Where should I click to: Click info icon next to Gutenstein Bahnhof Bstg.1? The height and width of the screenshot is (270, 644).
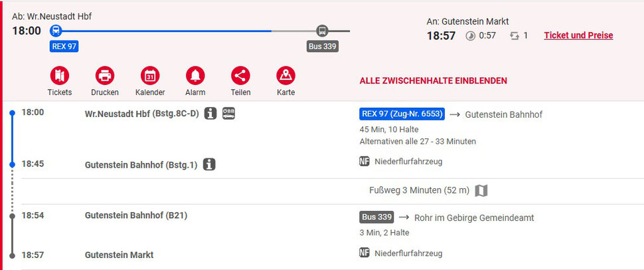209,164
